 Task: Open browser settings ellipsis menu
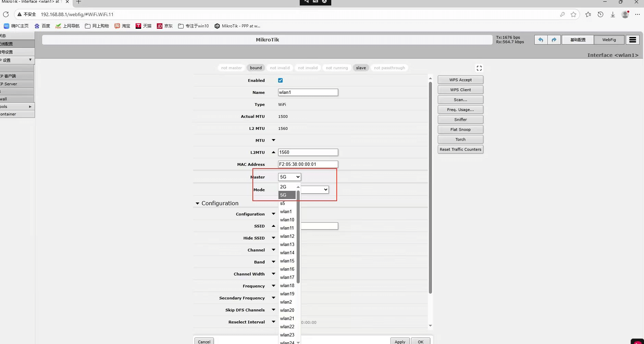tap(637, 14)
